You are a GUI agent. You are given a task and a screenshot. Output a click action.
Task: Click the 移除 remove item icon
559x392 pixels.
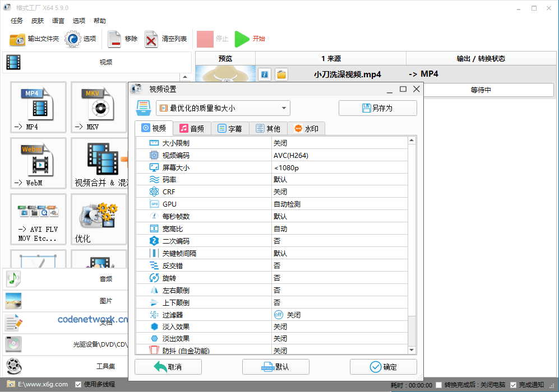[114, 39]
